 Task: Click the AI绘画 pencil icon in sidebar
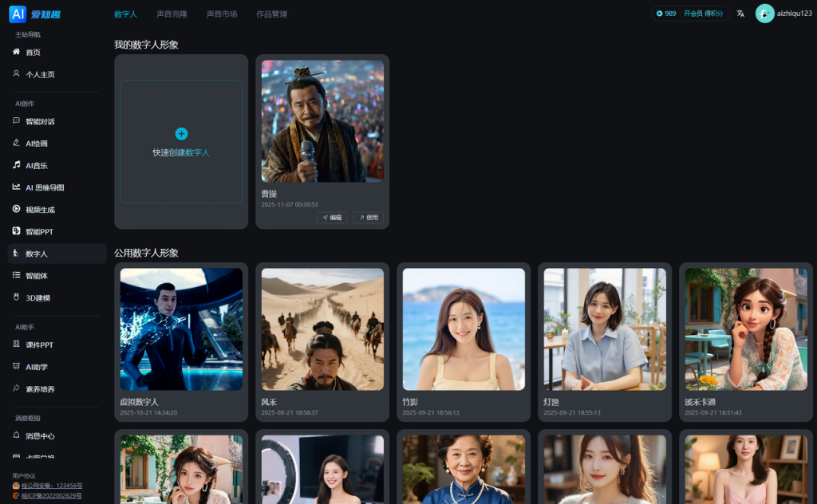pos(16,143)
